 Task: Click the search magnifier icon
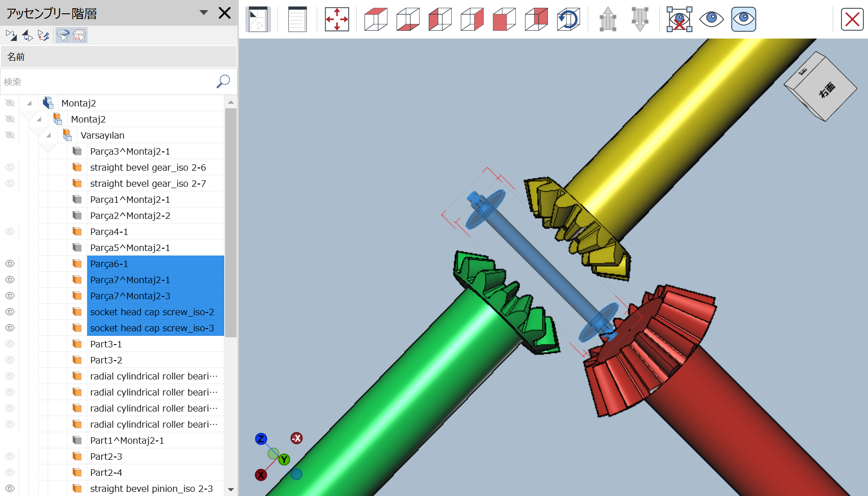click(223, 82)
